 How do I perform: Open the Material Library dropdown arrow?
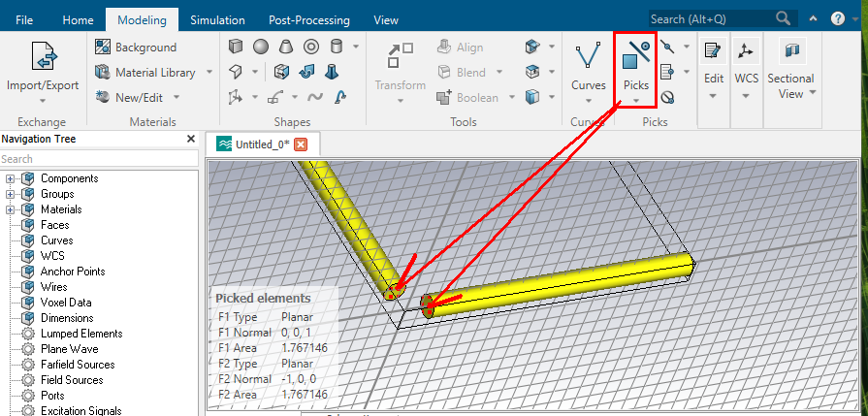tap(205, 73)
